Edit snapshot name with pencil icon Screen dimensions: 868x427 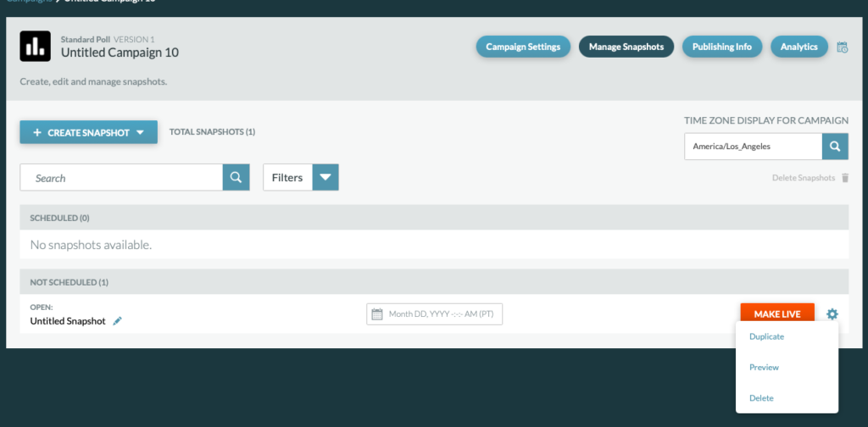118,321
